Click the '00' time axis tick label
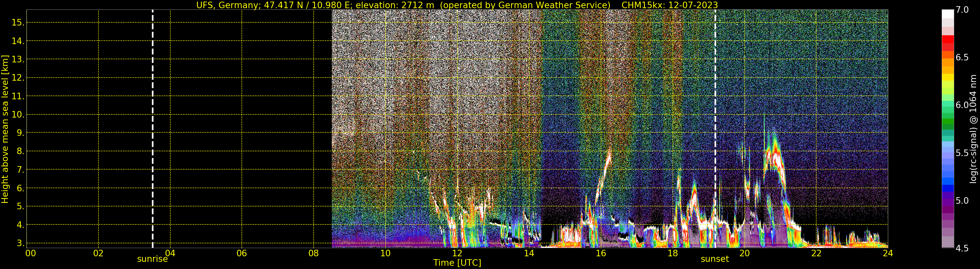The image size is (980, 269). click(31, 253)
